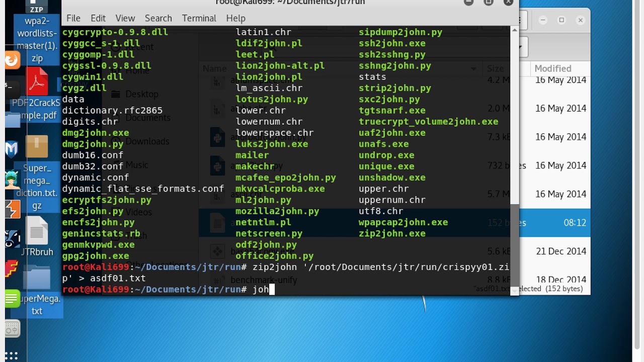Click latin1.chr in terminal listing

tap(264, 32)
